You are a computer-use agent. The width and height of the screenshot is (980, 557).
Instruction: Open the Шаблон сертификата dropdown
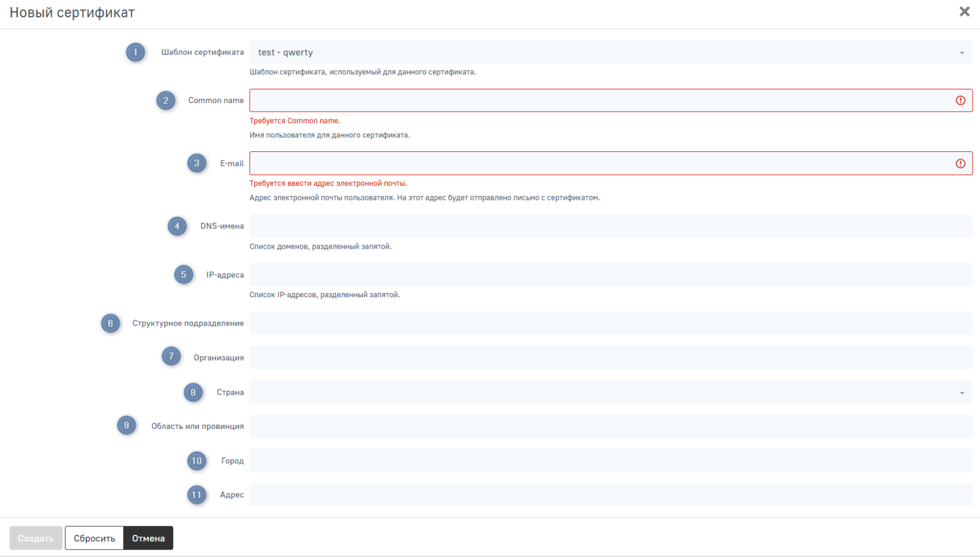coord(610,53)
